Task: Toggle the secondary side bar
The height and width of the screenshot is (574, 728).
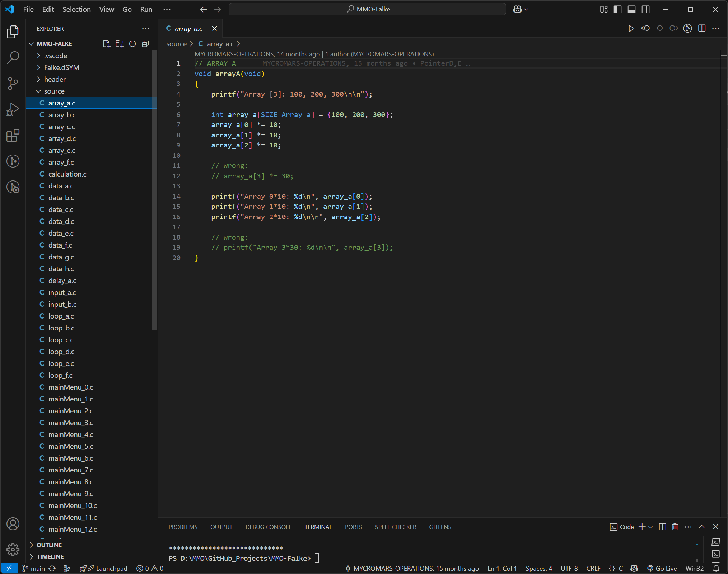Action: 645,9
